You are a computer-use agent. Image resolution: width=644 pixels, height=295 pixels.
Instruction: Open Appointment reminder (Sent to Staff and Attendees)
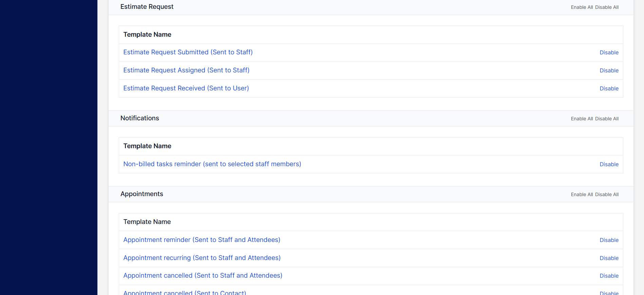coord(202,240)
